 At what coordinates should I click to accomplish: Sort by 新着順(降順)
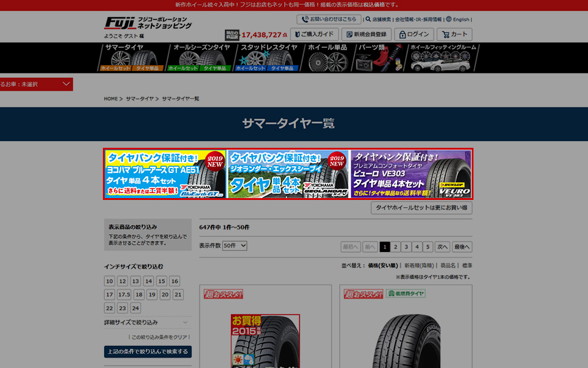tap(419, 266)
